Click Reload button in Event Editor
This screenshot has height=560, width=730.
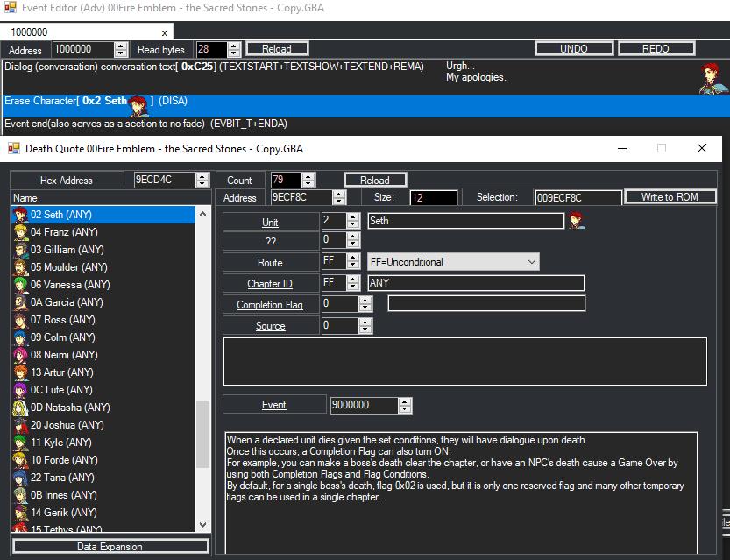pyautogui.click(x=277, y=49)
